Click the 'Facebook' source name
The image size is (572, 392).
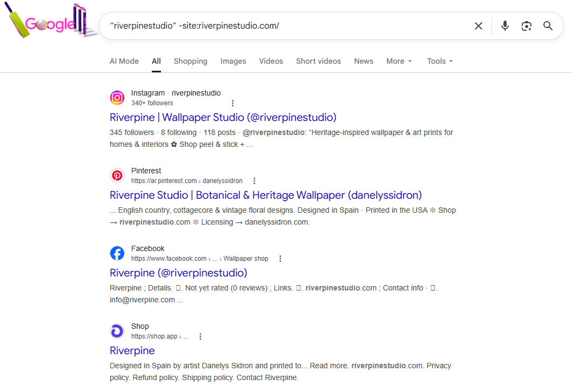click(148, 248)
